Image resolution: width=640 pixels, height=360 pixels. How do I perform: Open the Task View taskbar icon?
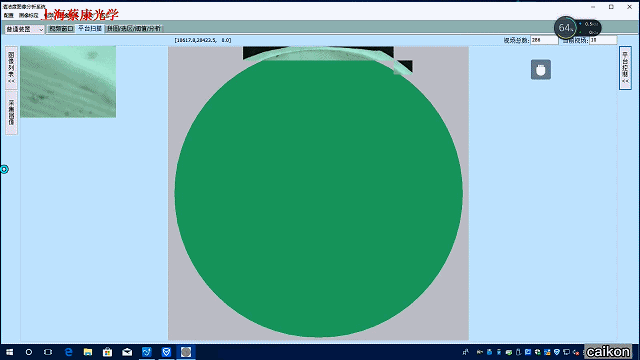48,352
